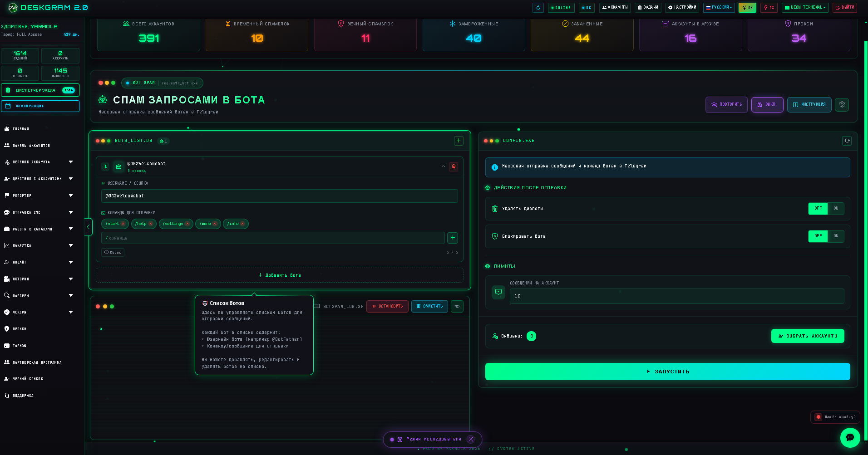Remove the /settings command tag
The height and width of the screenshot is (455, 868).
pos(187,224)
